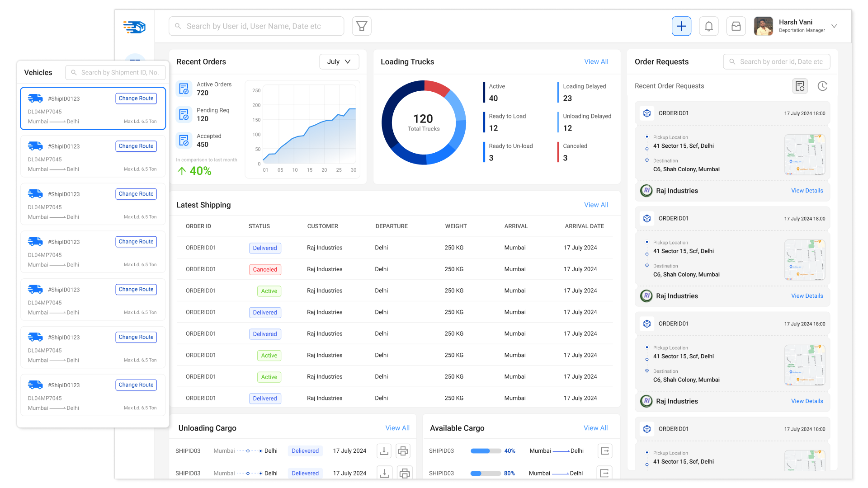Viewport: 868px width, 488px height.
Task: Click the blue plus add button
Action: pos(681,26)
